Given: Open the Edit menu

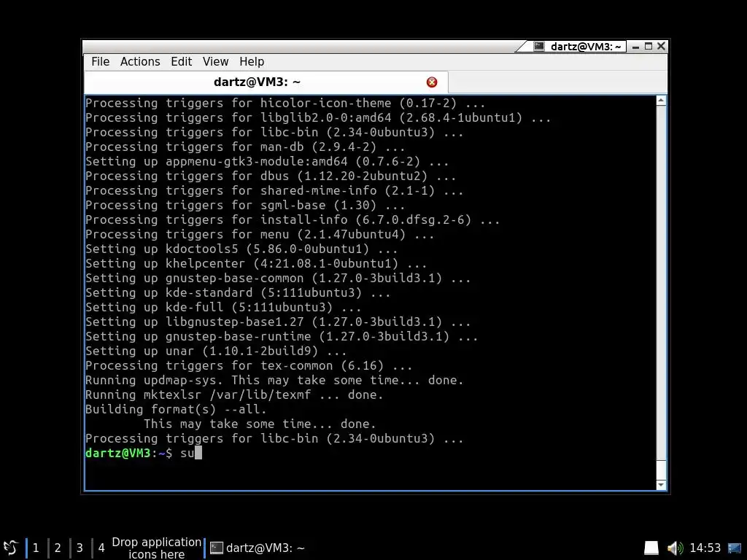Looking at the screenshot, I should click(181, 62).
